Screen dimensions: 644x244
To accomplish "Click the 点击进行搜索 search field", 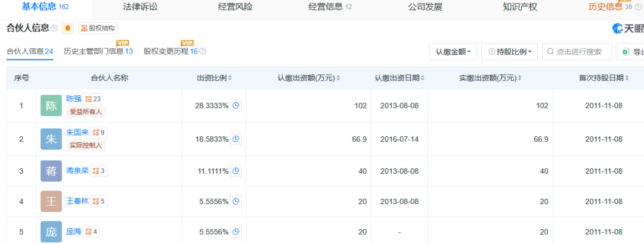I will click(x=577, y=52).
